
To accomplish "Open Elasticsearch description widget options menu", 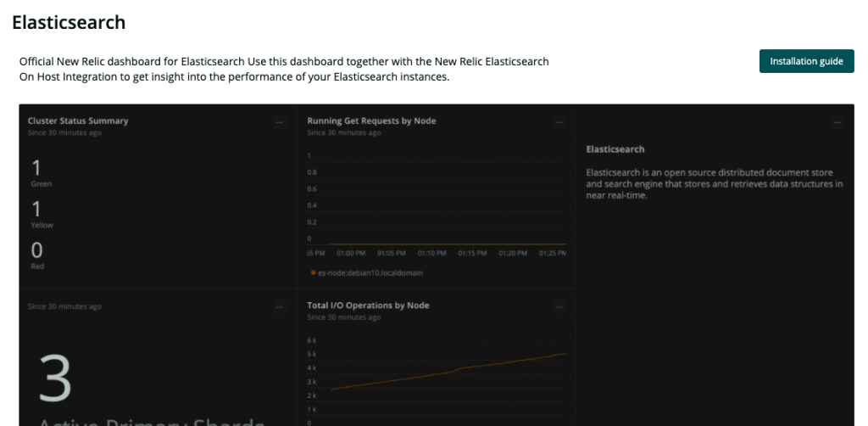I will pos(837,122).
